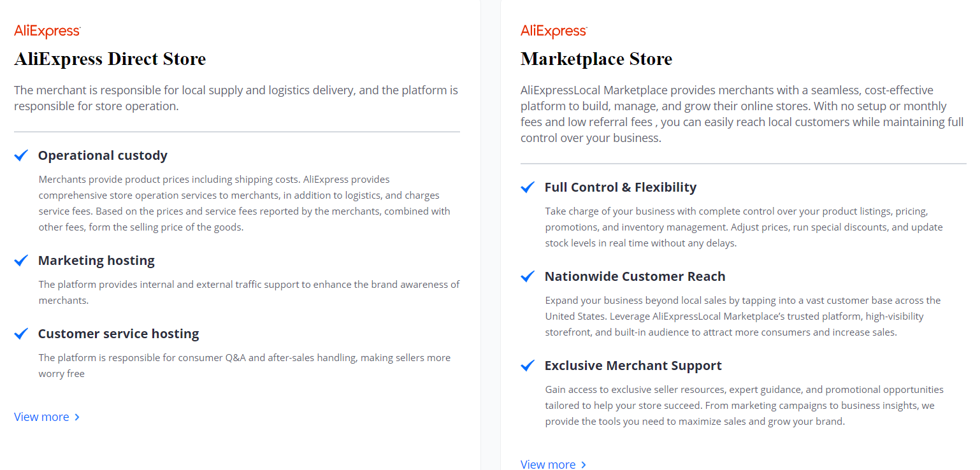Screen dimensions: 980x470
Task: Expand the chevron next to Marketplace Store's View more
Action: tap(584, 464)
